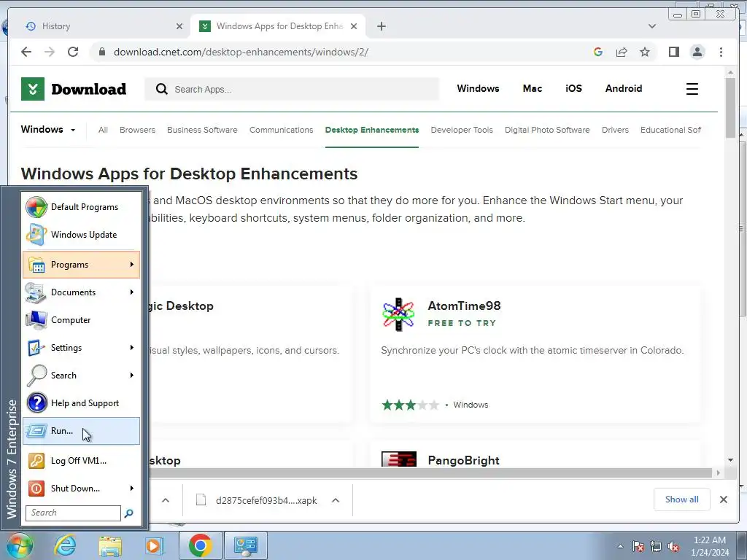Expand the Search submenu in Start menu
Screen dimensions: 747x560
click(x=82, y=376)
